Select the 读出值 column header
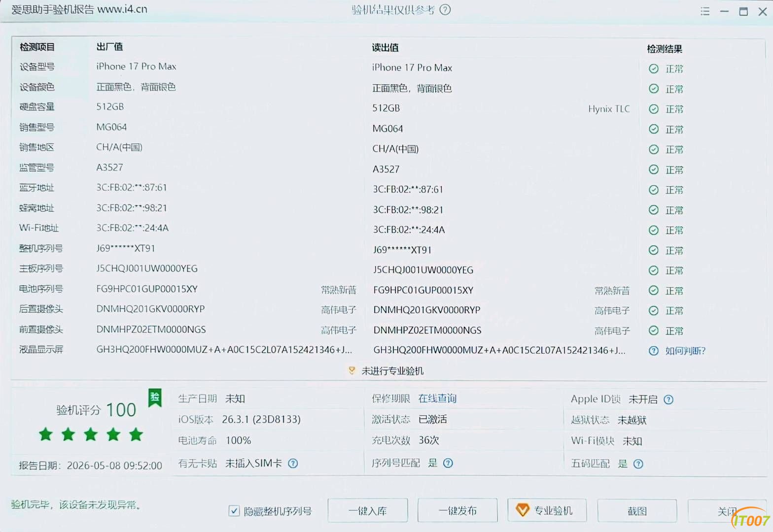773x532 pixels. pyautogui.click(x=385, y=48)
